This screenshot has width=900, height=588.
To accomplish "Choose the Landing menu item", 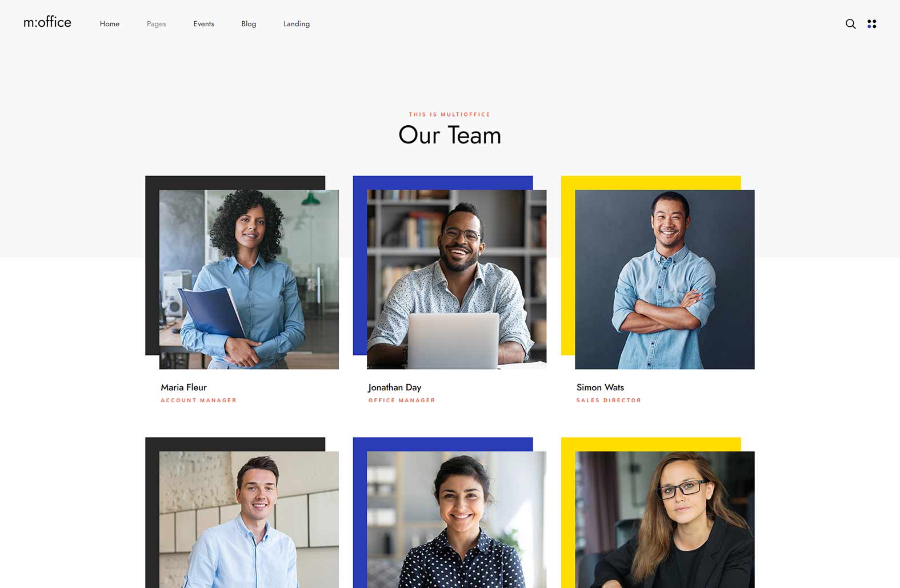I will [297, 24].
